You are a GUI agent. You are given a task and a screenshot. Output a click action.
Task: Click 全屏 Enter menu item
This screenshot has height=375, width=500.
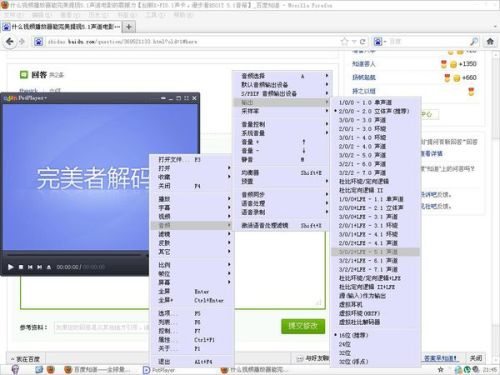[x=191, y=291]
